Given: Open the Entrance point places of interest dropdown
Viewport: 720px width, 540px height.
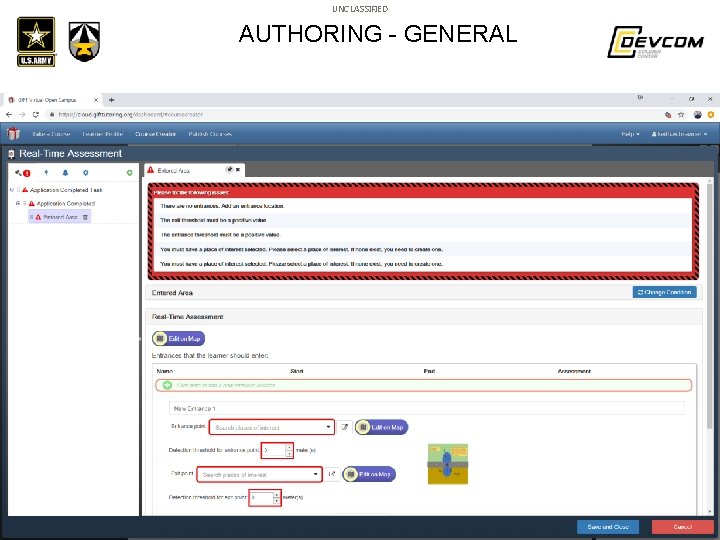Looking at the screenshot, I should pyautogui.click(x=272, y=427).
